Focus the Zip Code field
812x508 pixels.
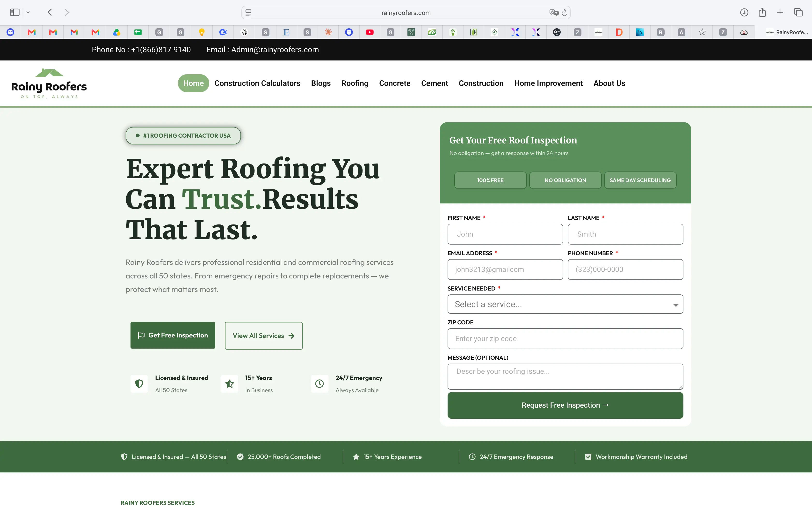coord(565,339)
